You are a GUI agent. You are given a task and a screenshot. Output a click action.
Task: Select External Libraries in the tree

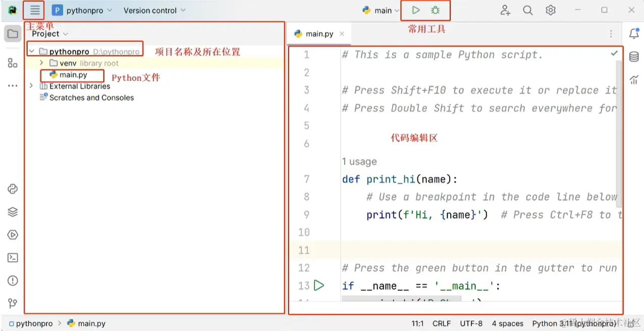point(74,86)
